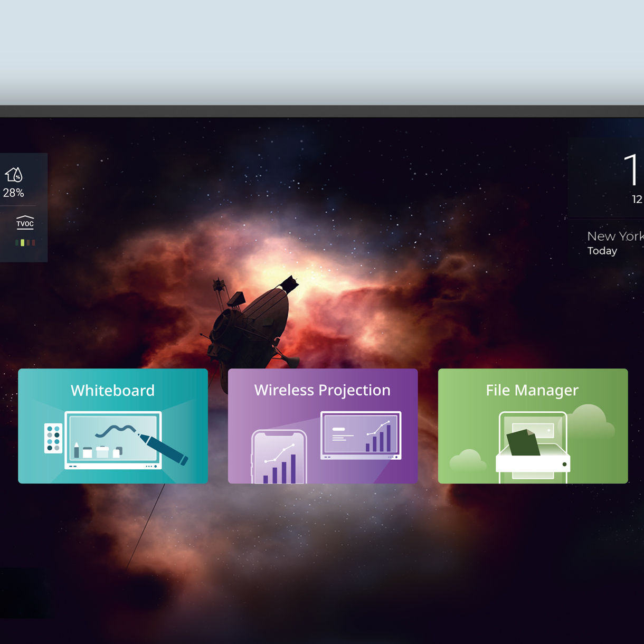This screenshot has height=644, width=644.
Task: Click the Today weather label
Action: click(602, 251)
